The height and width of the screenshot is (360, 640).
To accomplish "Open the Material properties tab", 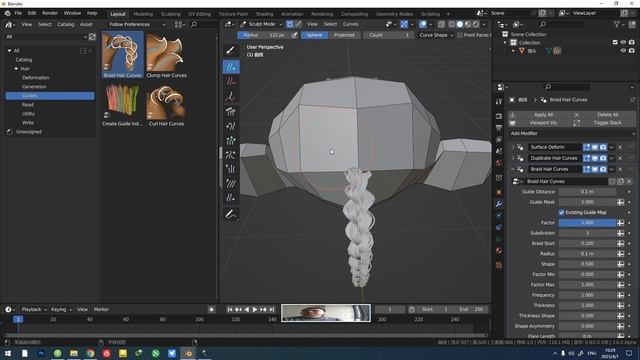I will coord(499,251).
